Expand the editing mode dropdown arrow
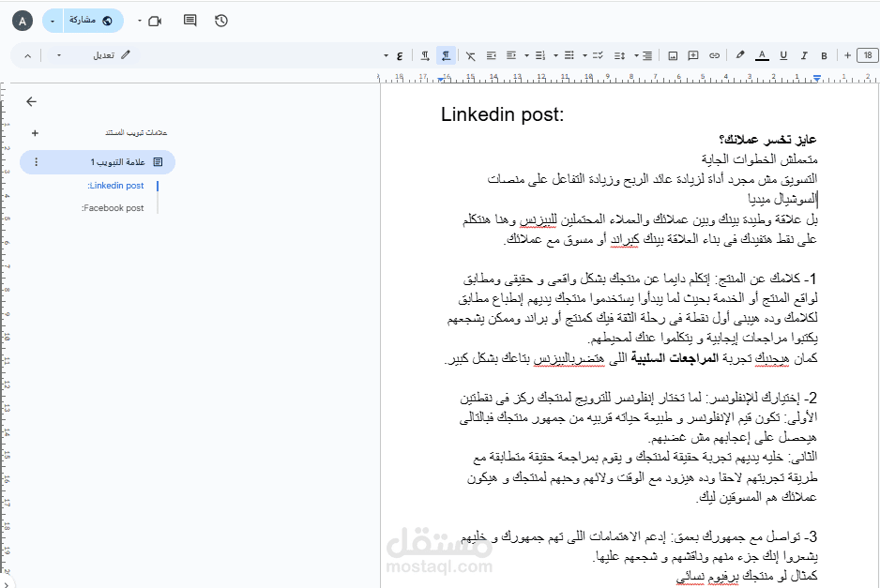 59,55
